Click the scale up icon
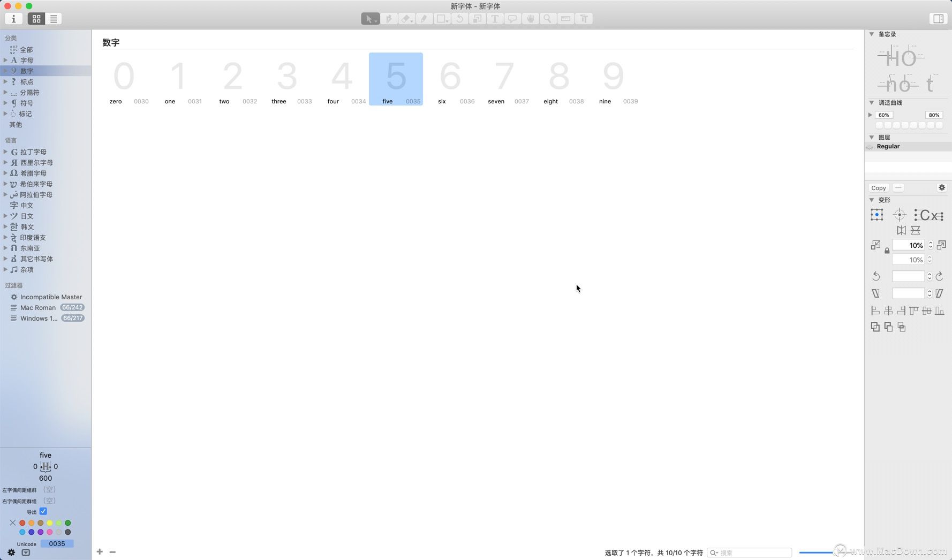The height and width of the screenshot is (560, 952). [941, 245]
